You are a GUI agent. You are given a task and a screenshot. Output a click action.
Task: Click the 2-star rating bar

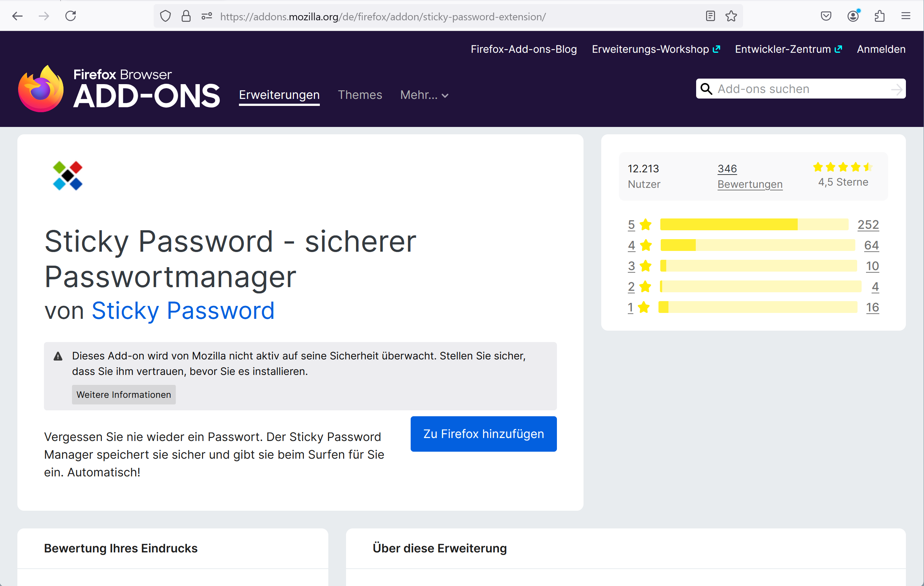(x=760, y=286)
